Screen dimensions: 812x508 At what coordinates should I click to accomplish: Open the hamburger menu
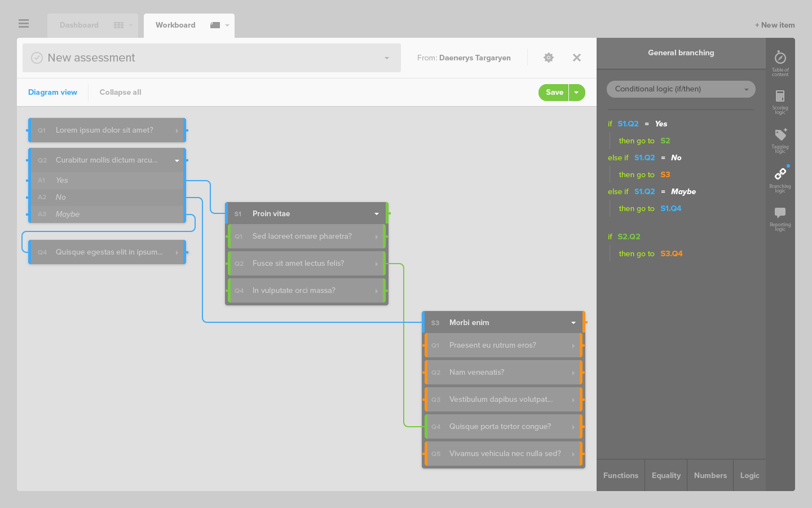(x=23, y=24)
